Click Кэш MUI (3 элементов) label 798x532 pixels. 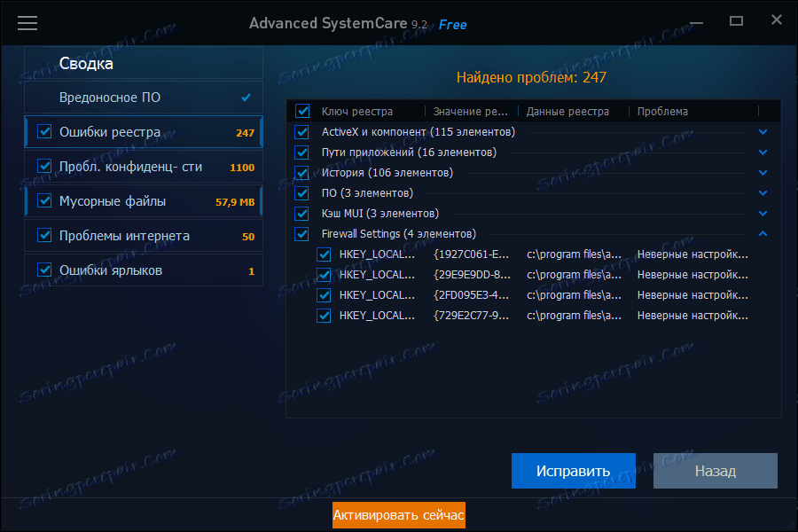[x=379, y=214]
